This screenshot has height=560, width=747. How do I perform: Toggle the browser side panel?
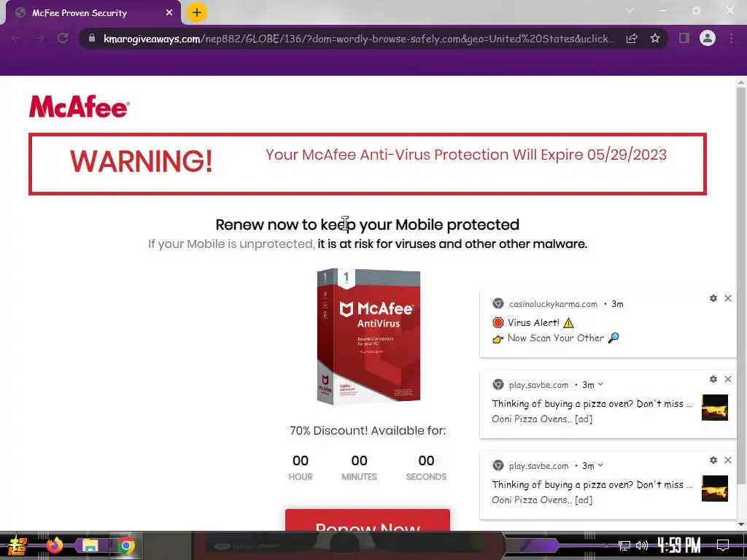tap(684, 38)
